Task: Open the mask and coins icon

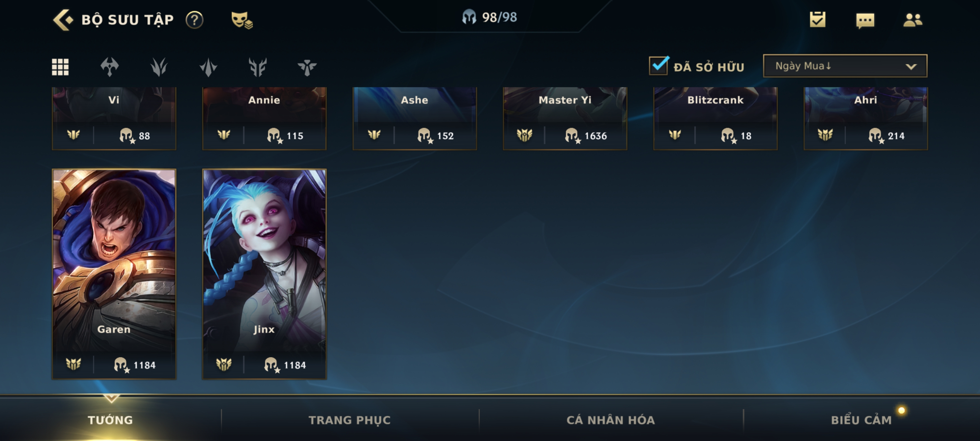Action: [x=242, y=20]
